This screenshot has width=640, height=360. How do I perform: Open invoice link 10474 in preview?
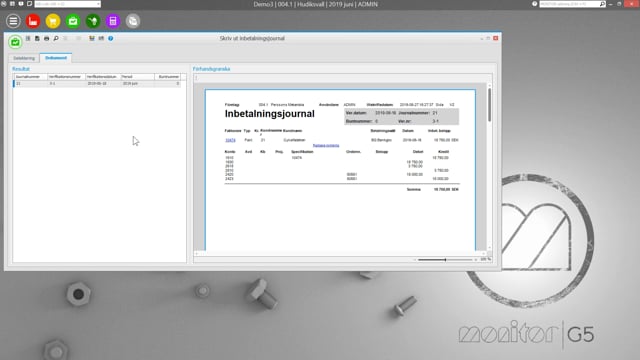point(230,140)
